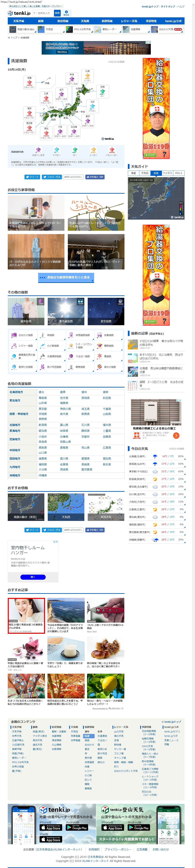The height and width of the screenshot is (868, 195).
Task: Switch to アメダス tab in 天気ガイド
Action: 167,173
